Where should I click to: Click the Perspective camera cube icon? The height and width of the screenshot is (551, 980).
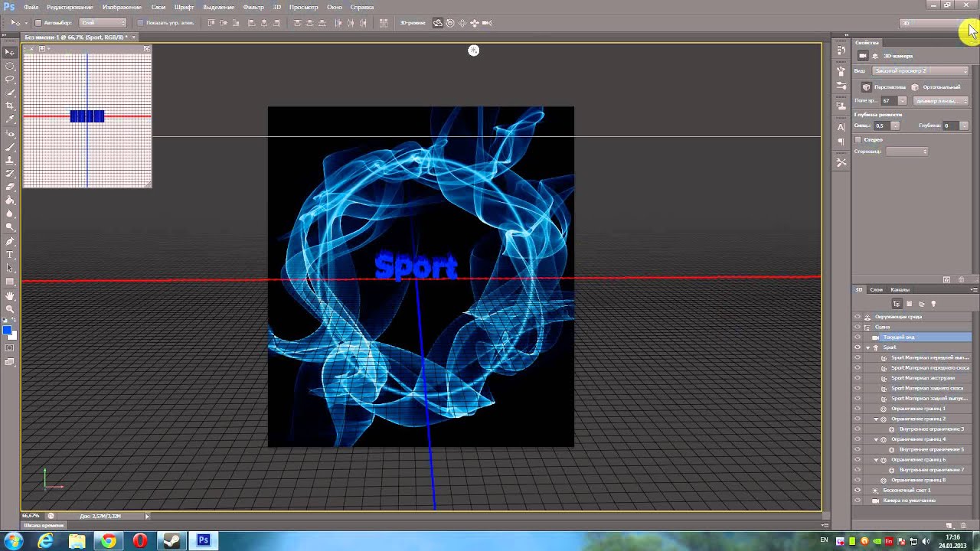(x=866, y=87)
